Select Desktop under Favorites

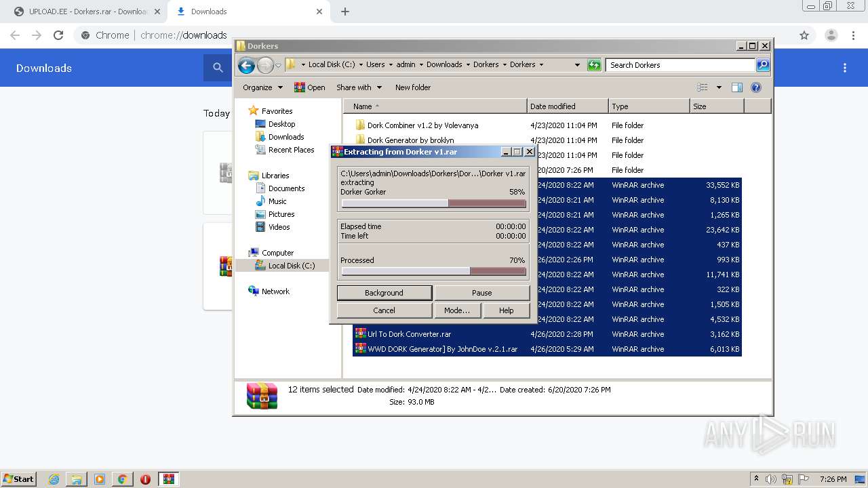click(x=275, y=124)
